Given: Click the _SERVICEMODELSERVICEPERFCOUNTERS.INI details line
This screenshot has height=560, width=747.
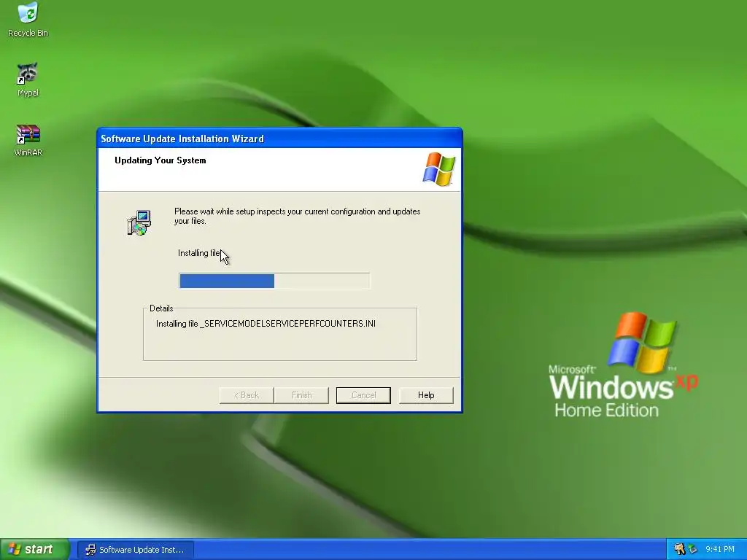Looking at the screenshot, I should pos(266,324).
